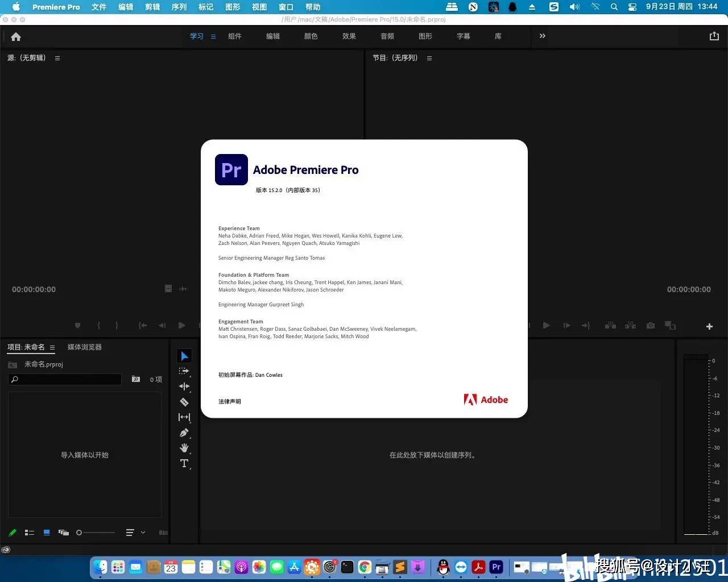
Task: Open the new bin from search icon
Action: (x=136, y=379)
